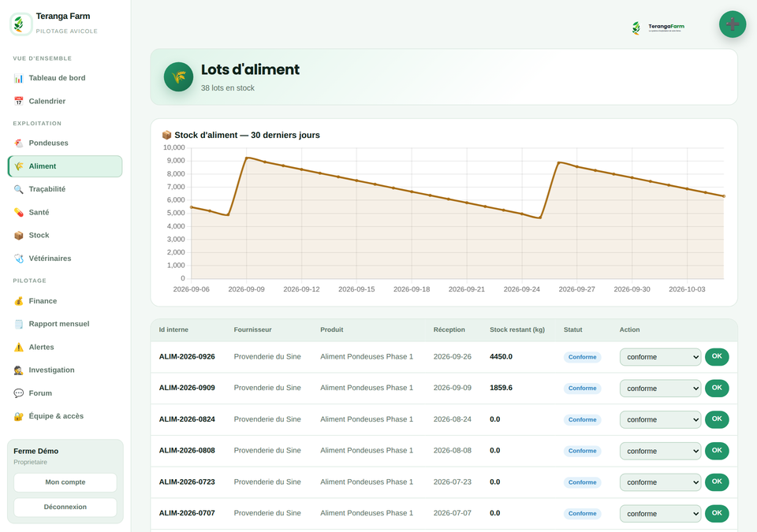Click the Santé pill icon
The image size is (757, 532).
[x=18, y=213]
